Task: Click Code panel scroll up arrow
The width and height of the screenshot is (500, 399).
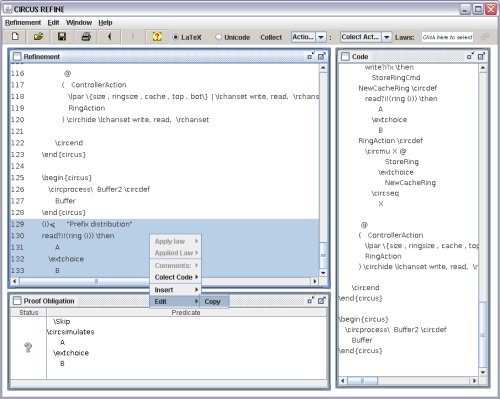Action: click(x=483, y=67)
